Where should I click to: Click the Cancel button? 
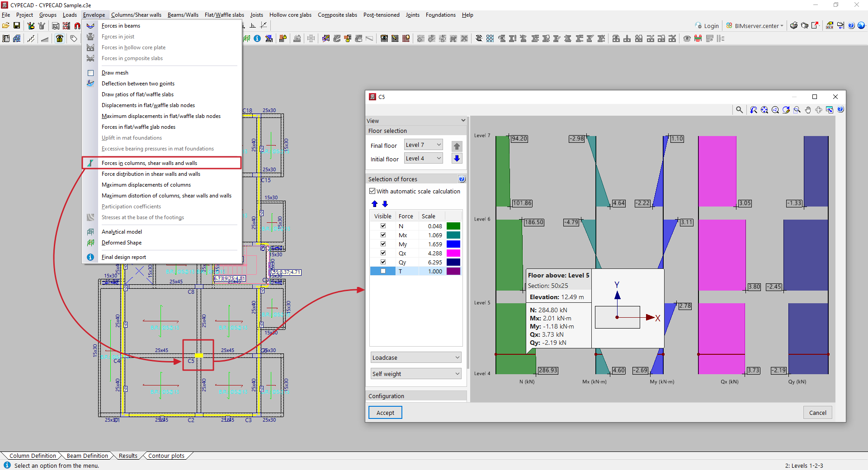pos(817,413)
